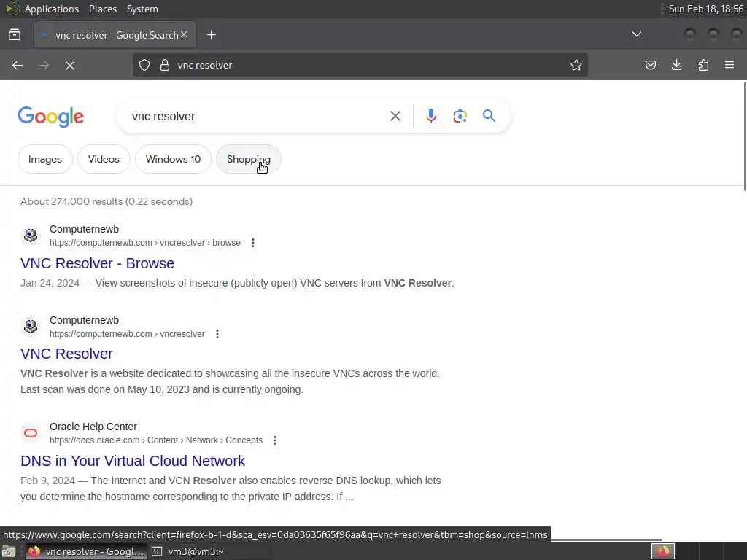Open the Extensions puzzle icon
Screen dimensions: 747x560
pos(703,65)
